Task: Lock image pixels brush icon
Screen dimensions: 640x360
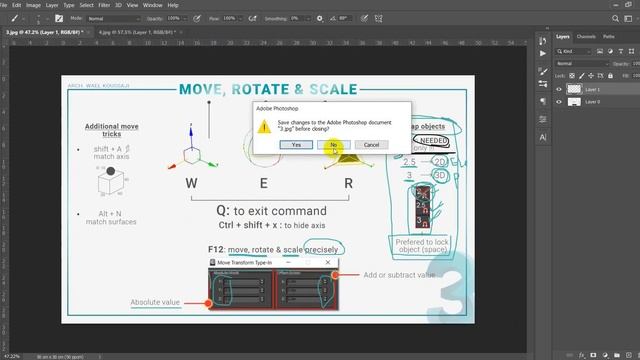Action: (582, 76)
